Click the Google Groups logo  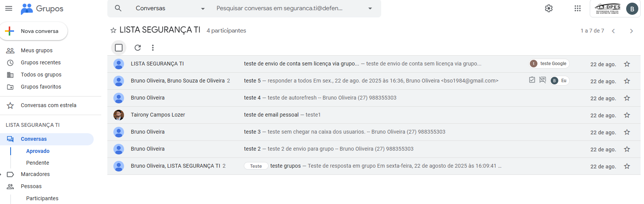point(42,9)
